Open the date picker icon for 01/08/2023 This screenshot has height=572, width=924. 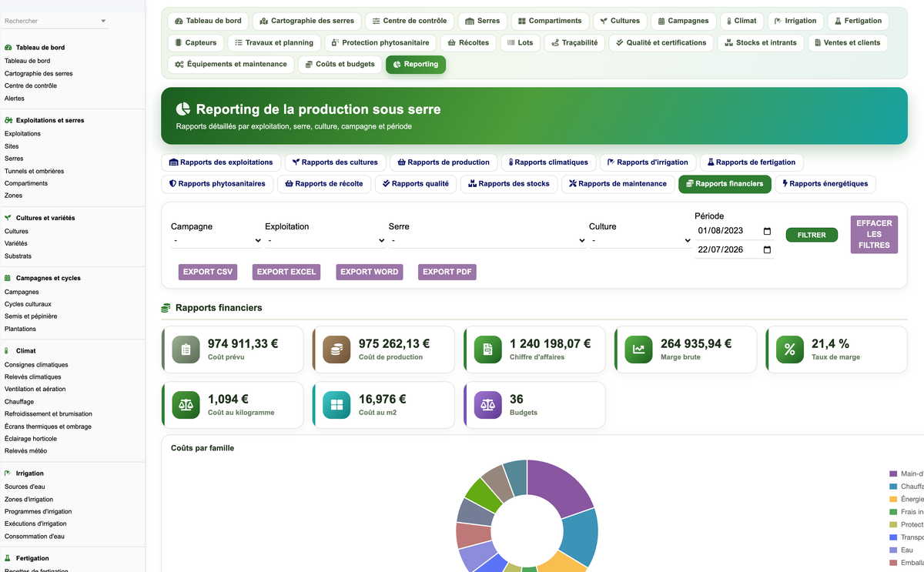point(767,231)
